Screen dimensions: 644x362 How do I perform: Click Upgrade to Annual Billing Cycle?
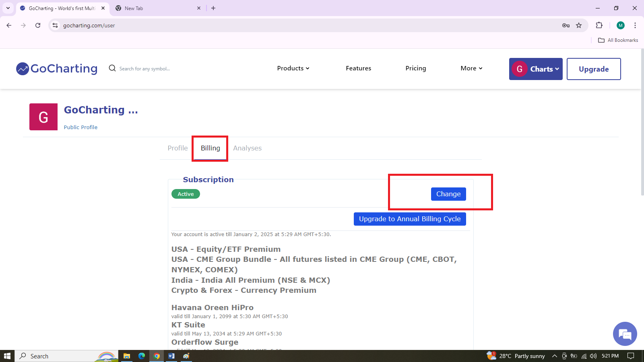coord(410,219)
